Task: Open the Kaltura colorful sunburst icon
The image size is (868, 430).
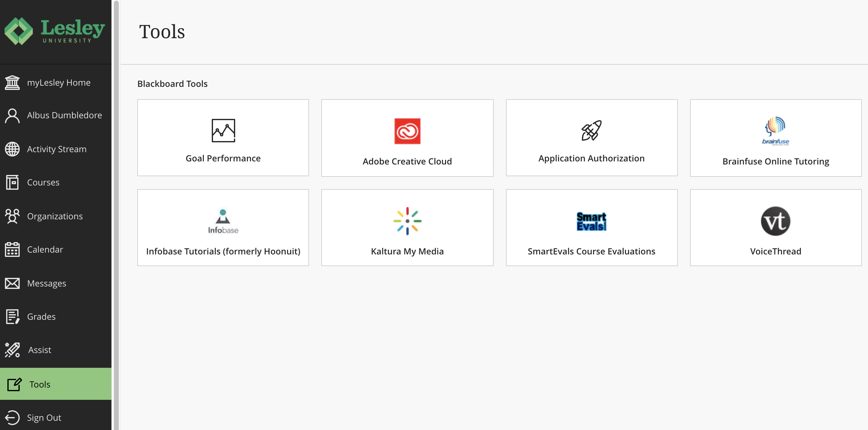Action: click(x=407, y=221)
